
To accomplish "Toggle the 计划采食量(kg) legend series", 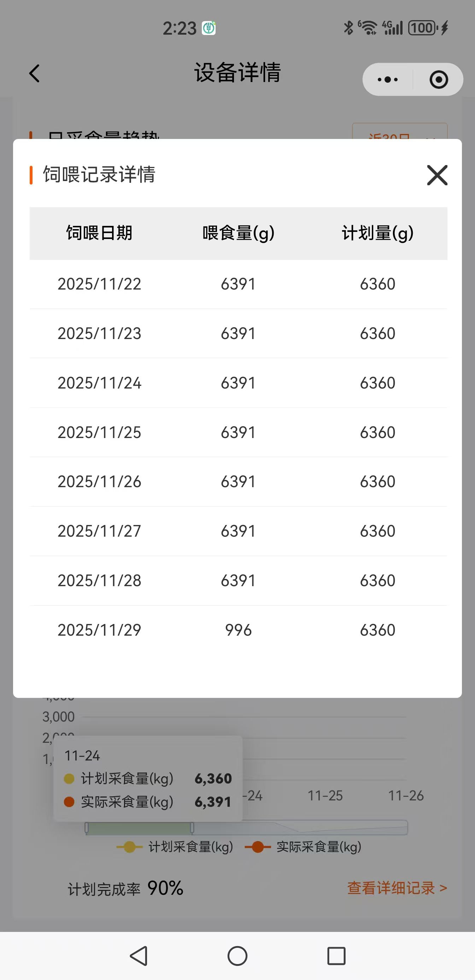I will (x=175, y=847).
